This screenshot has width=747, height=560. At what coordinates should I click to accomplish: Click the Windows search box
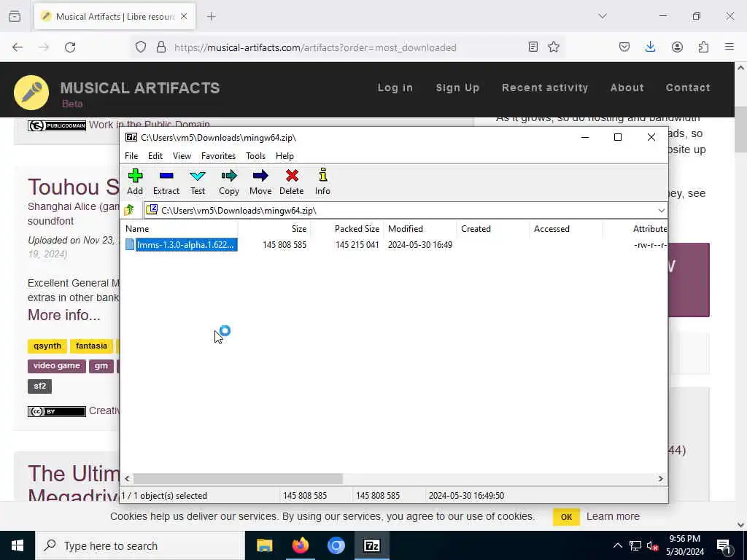click(x=140, y=545)
